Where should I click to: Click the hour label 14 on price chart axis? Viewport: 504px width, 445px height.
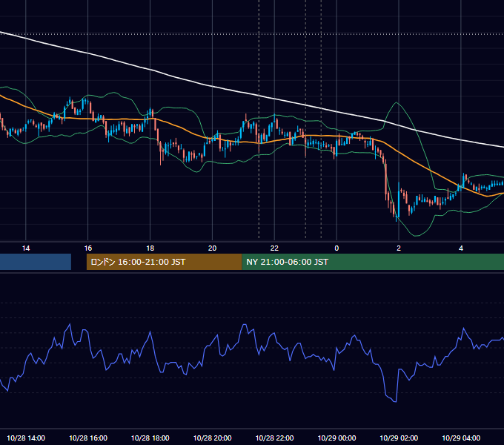(26, 248)
